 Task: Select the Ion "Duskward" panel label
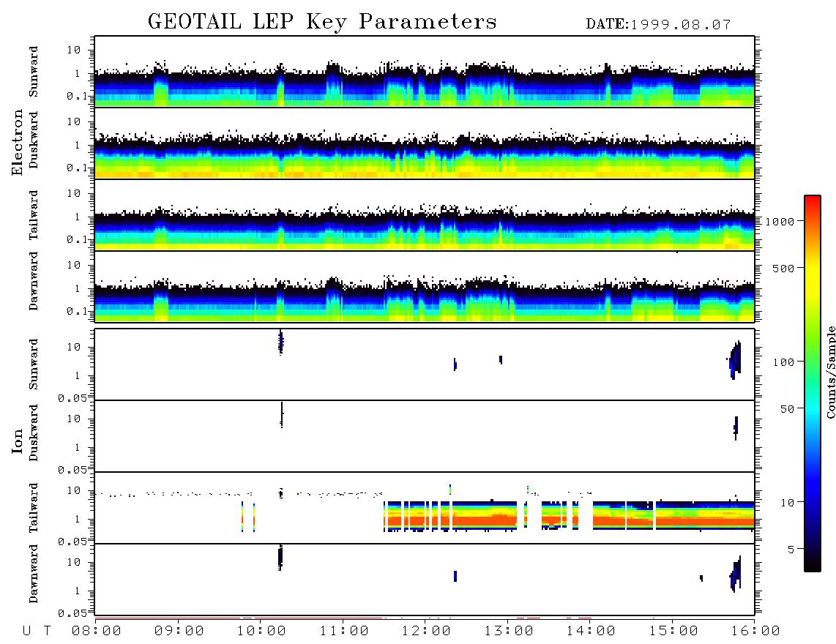pos(34,433)
